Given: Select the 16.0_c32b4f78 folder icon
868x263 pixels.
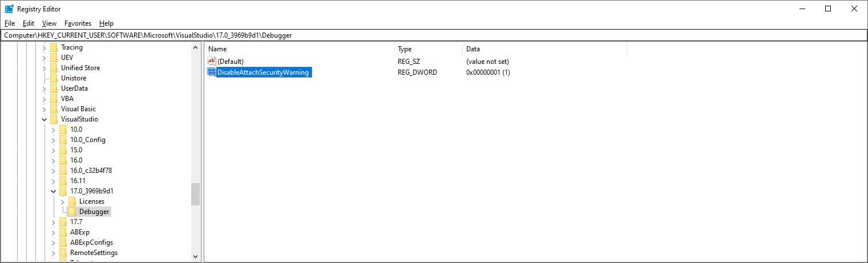Looking at the screenshot, I should [63, 171].
